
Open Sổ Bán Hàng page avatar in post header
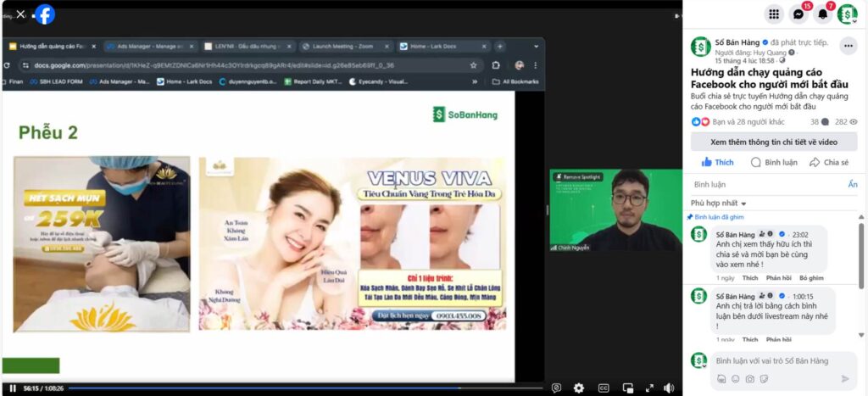(701, 47)
